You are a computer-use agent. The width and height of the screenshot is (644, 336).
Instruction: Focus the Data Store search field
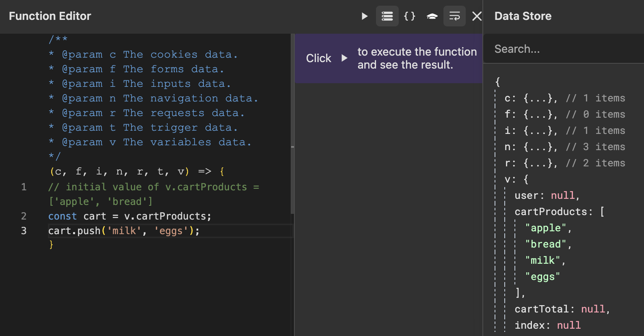pyautogui.click(x=564, y=49)
